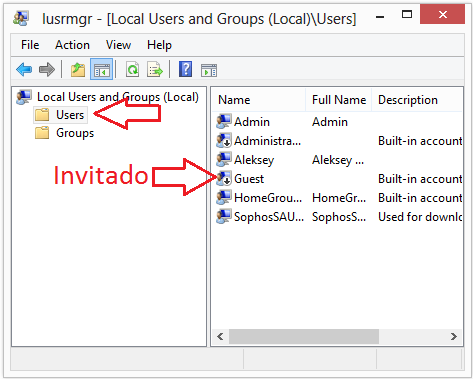
Task: Click the SophosSAU account icon
Action: pyautogui.click(x=223, y=216)
